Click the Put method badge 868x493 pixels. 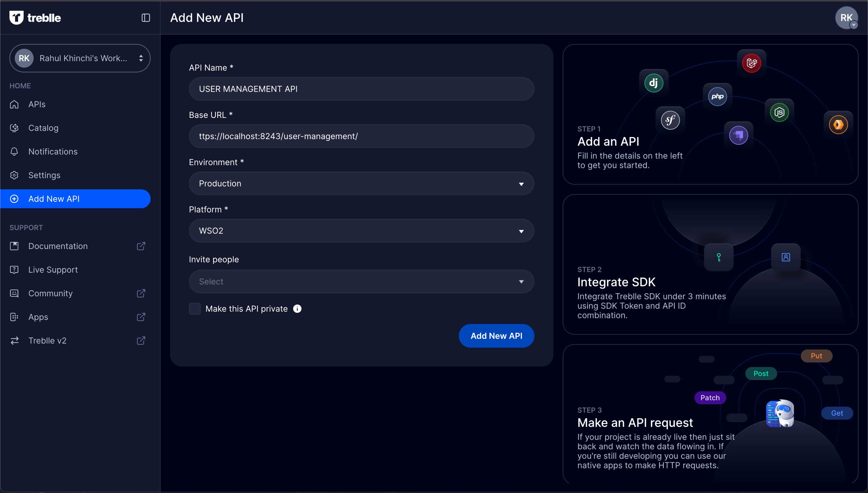817,356
